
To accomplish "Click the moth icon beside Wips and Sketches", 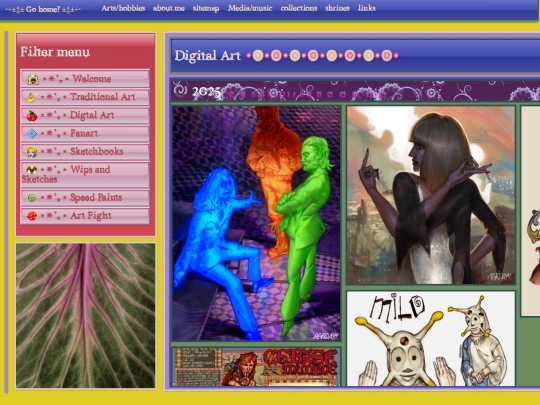I will pos(32,169).
